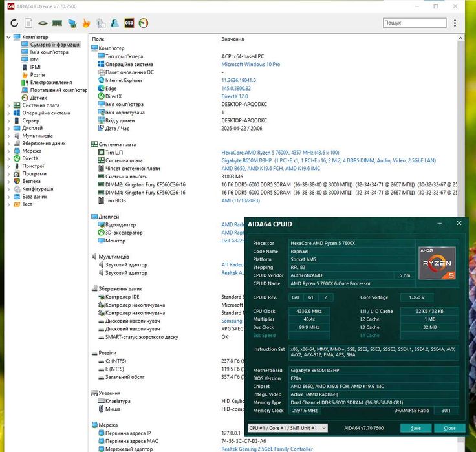The image size is (476, 452).
Task: Open the three-dot menu next to search
Action: pos(455,23)
